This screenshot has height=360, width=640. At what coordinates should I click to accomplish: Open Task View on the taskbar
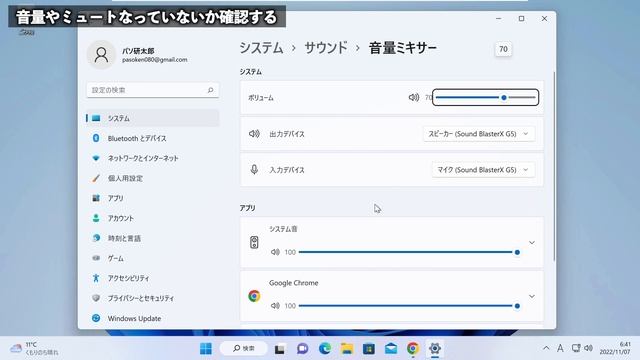(280, 349)
